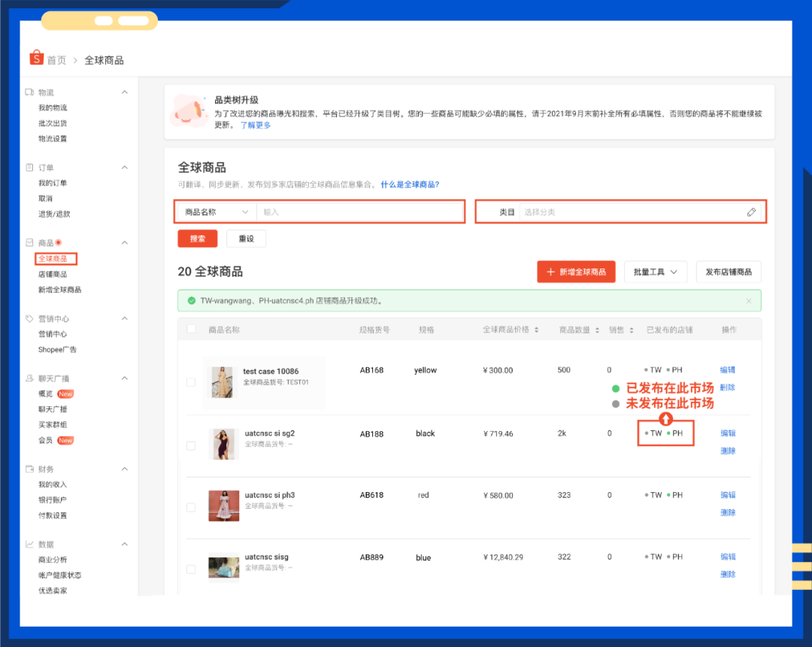Open 店铺商品 from the sidebar menu
Screen dimensions: 812x647
[x=52, y=274]
